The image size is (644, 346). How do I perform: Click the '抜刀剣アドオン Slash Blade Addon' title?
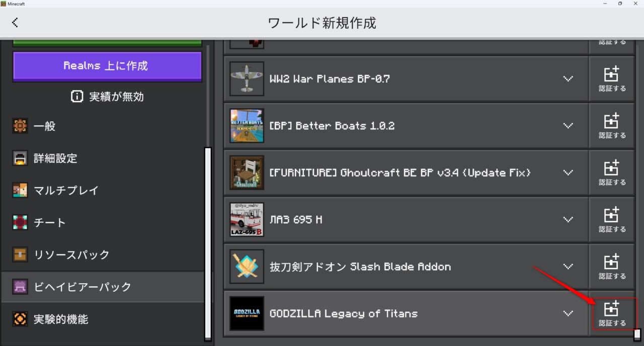pos(360,267)
